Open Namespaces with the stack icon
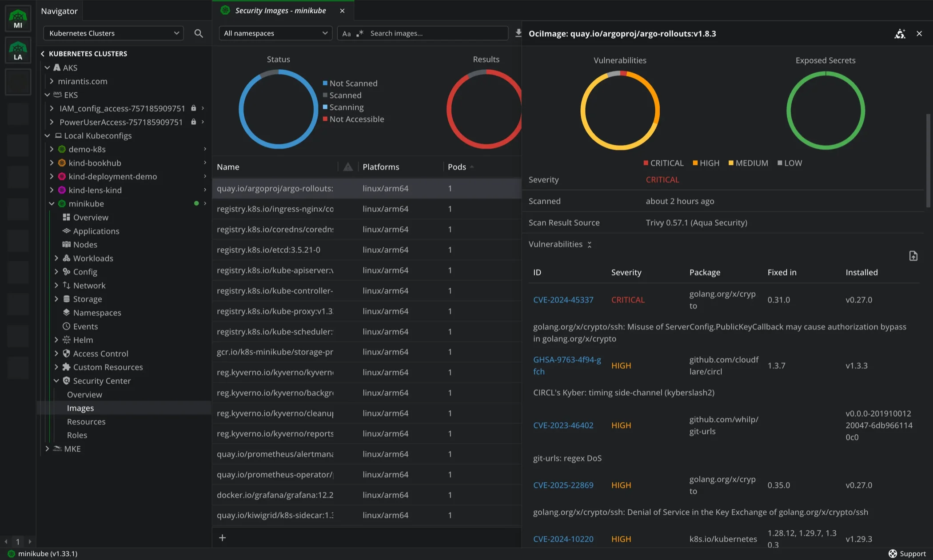 point(66,313)
